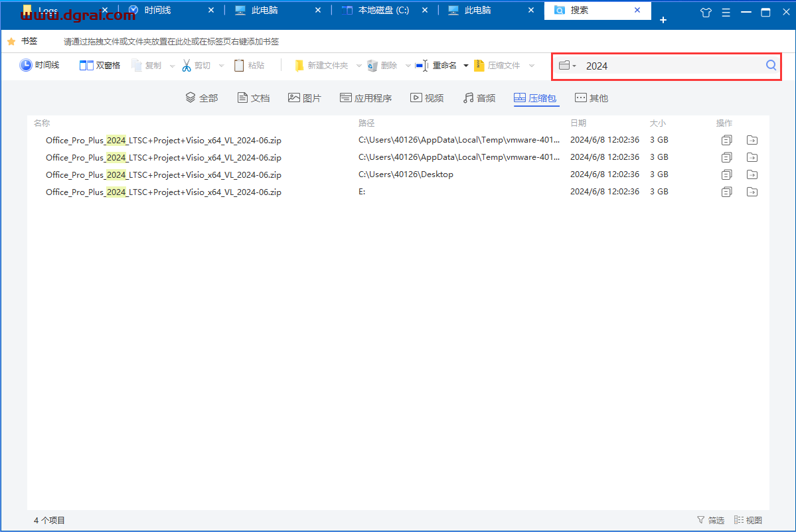Click the Rename (重命名) button
Screen dimensions: 796x532
pos(436,66)
